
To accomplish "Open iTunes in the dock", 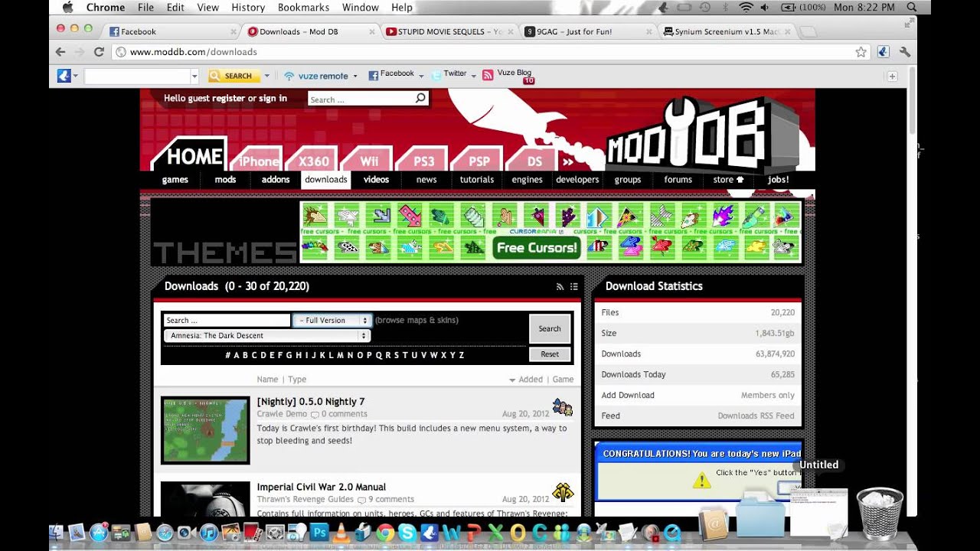I will click(209, 533).
